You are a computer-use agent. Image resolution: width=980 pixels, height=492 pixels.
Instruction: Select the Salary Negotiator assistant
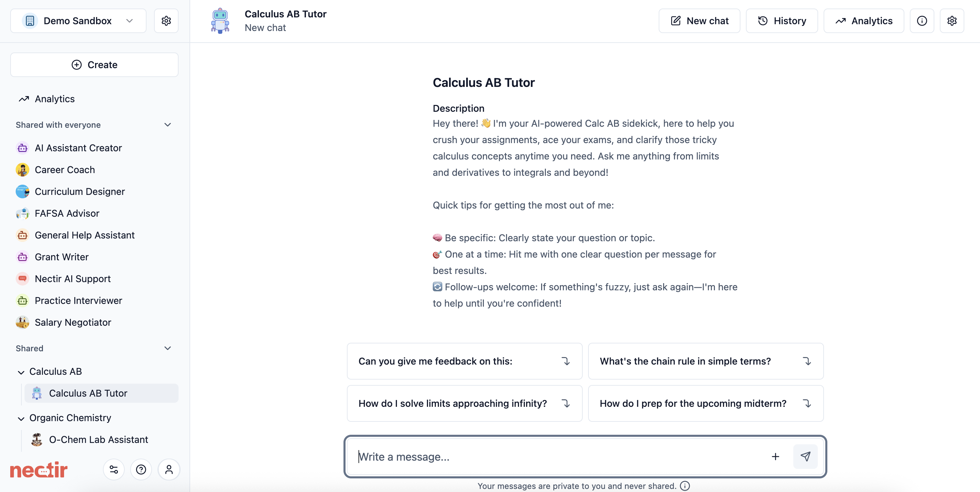[72, 322]
